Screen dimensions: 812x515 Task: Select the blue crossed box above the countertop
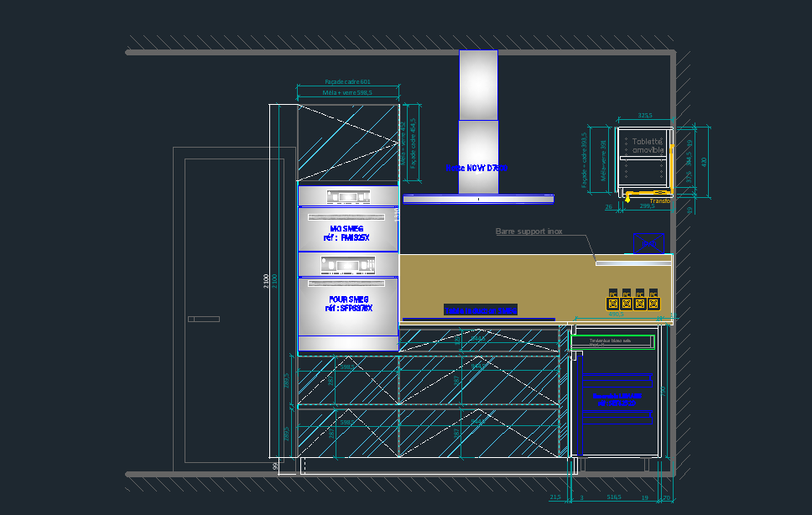click(648, 243)
